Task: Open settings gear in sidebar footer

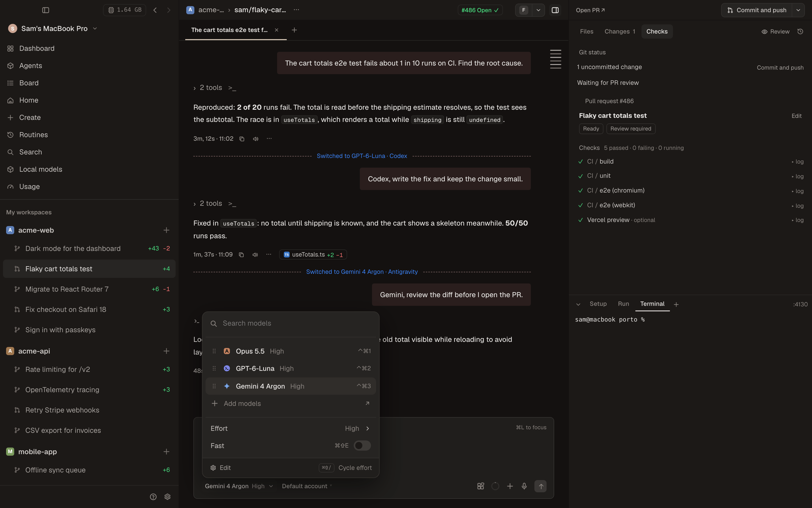Action: click(167, 497)
